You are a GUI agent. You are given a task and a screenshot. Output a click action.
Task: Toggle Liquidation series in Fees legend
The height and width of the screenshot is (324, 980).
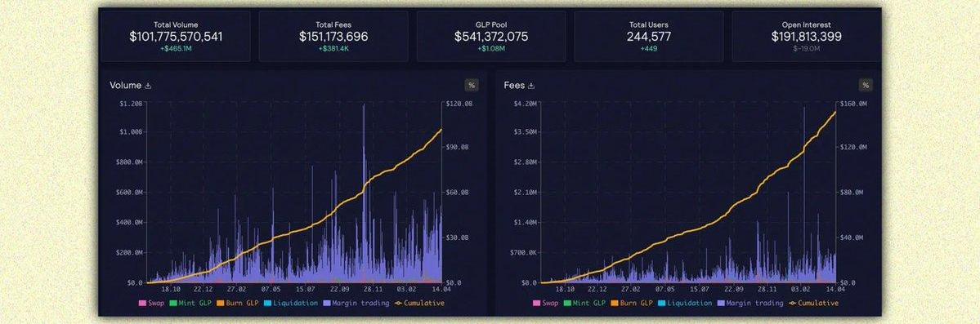point(684,304)
